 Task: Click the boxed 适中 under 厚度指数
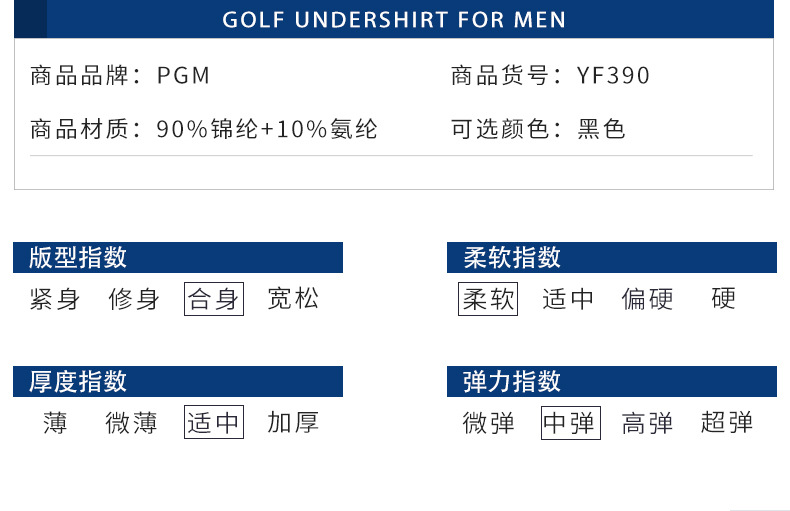coord(214,423)
